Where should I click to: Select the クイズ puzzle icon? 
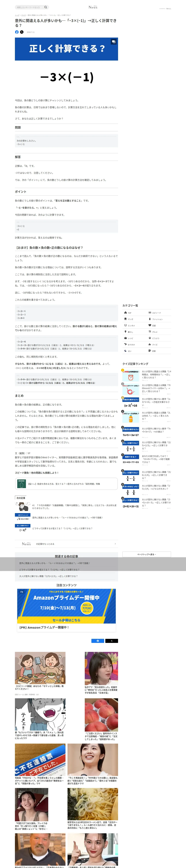pyautogui.click(x=150, y=344)
